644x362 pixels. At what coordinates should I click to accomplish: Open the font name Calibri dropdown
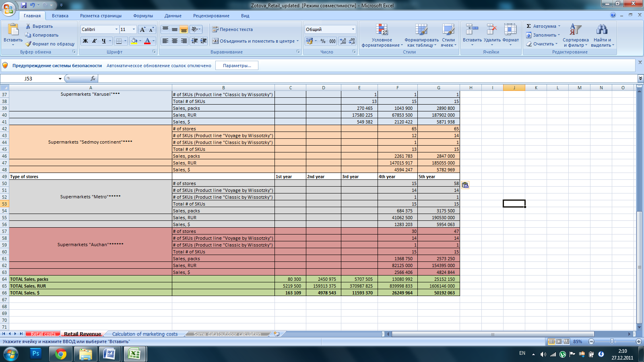point(116,29)
